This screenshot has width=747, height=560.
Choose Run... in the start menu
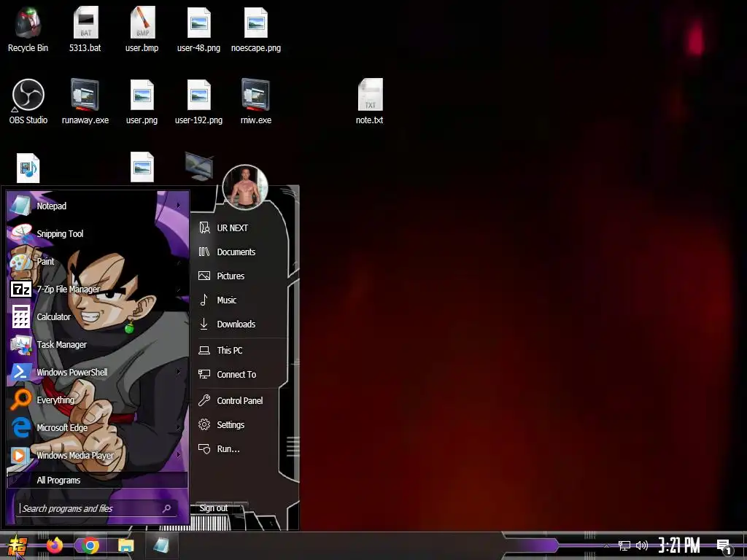pyautogui.click(x=241, y=448)
